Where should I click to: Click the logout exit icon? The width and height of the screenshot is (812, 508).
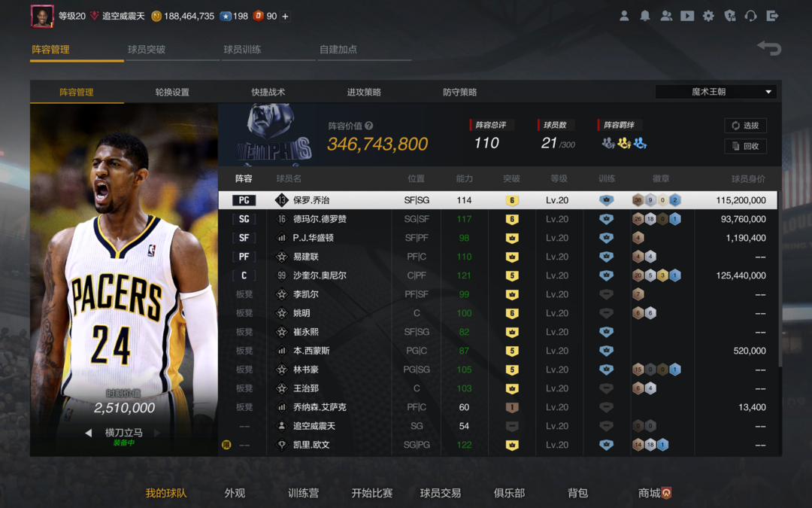coord(772,16)
